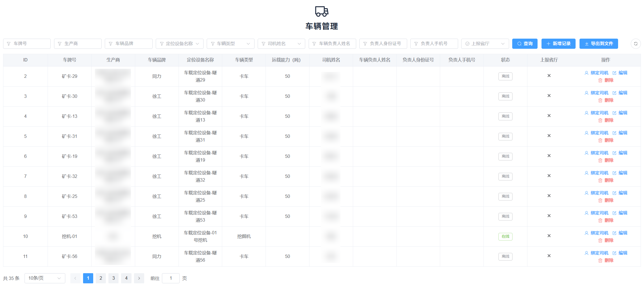
Task: Click the edit icon for 矿卡-56
Action: pyautogui.click(x=614, y=253)
